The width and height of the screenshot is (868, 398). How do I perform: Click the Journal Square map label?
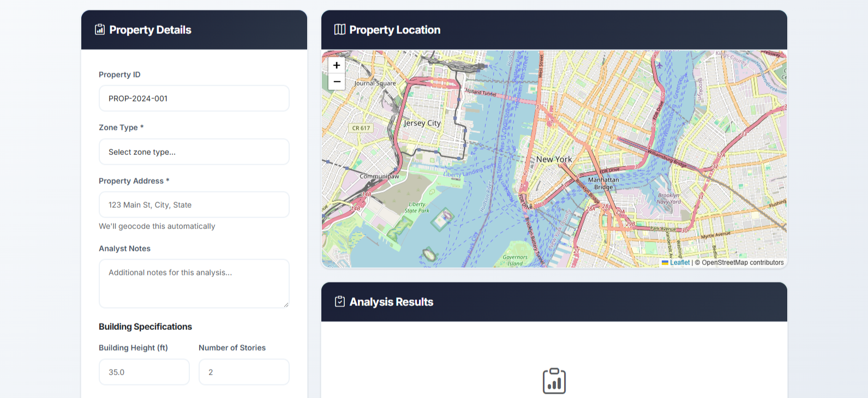click(x=375, y=83)
